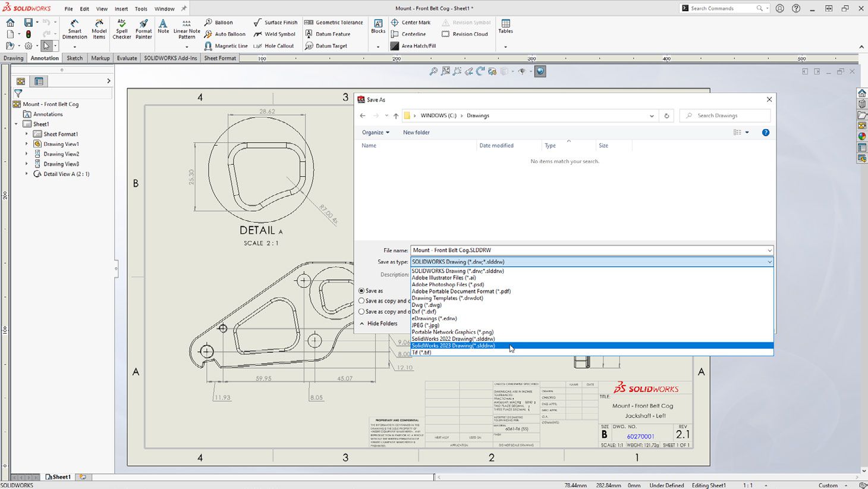The width and height of the screenshot is (868, 489).
Task: Click the Zoom to Fit icon above the drawing
Action: click(x=433, y=71)
